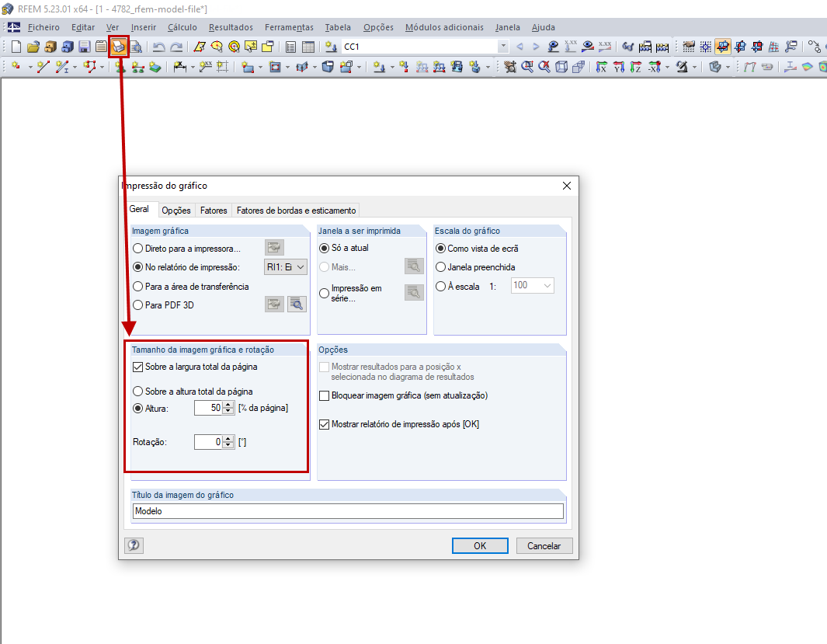The height and width of the screenshot is (644, 827).
Task: Uncheck Mostrar relatório de impressão após OK
Action: tap(325, 424)
